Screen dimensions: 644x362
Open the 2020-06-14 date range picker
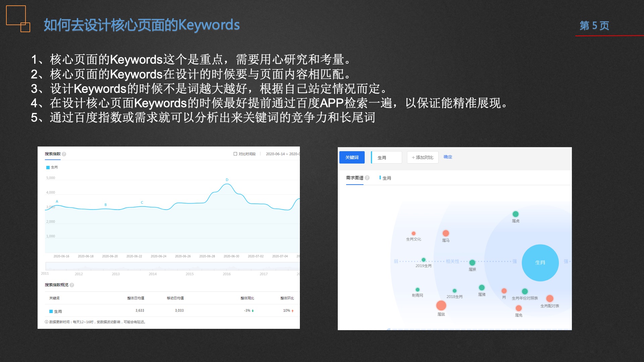(282, 154)
